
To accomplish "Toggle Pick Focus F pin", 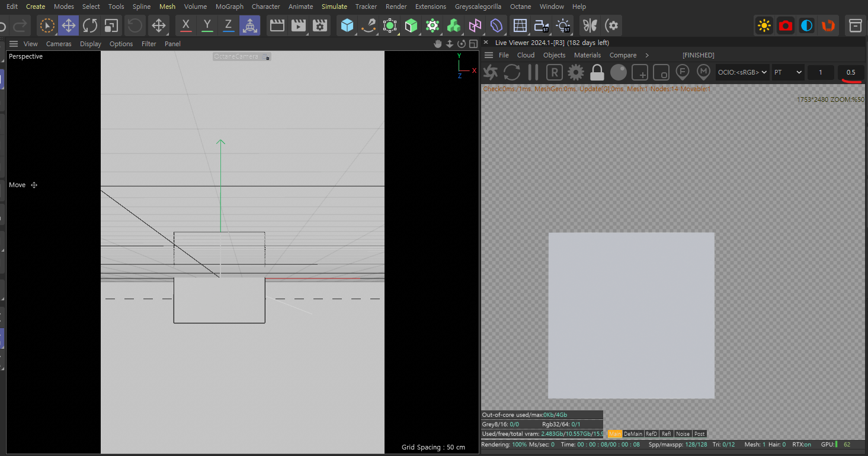I will pyautogui.click(x=683, y=72).
